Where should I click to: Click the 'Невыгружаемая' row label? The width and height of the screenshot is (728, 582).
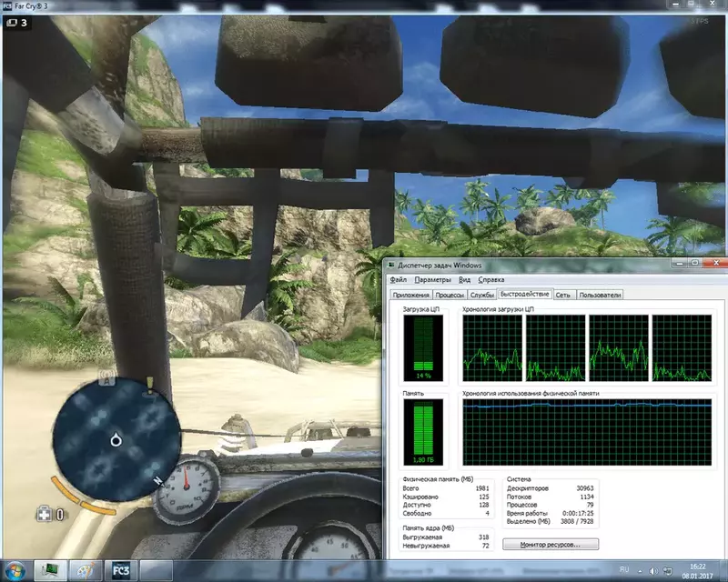426,546
